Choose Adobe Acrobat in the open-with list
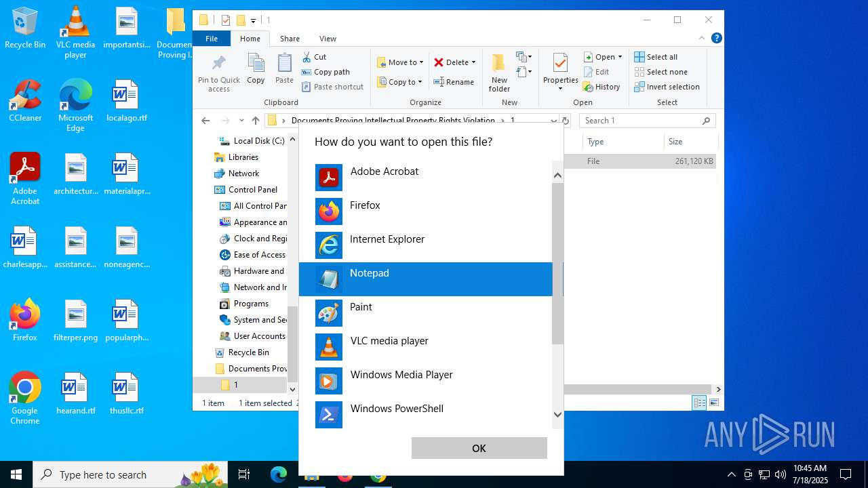 [x=426, y=178]
